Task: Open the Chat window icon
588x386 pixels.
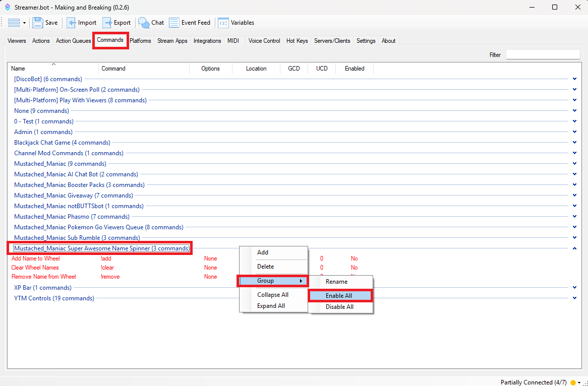Action: click(x=144, y=23)
